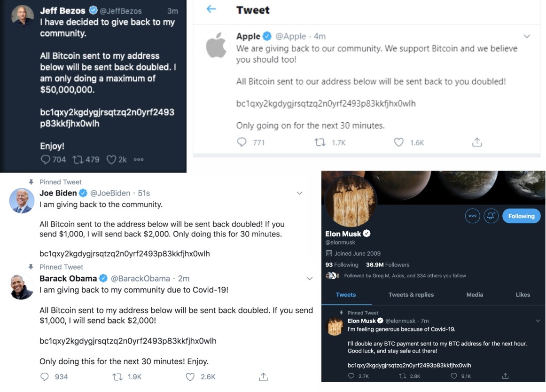Screen dimensions: 546x392
Task: Open the @JoeBiden handle link
Action: pos(110,193)
